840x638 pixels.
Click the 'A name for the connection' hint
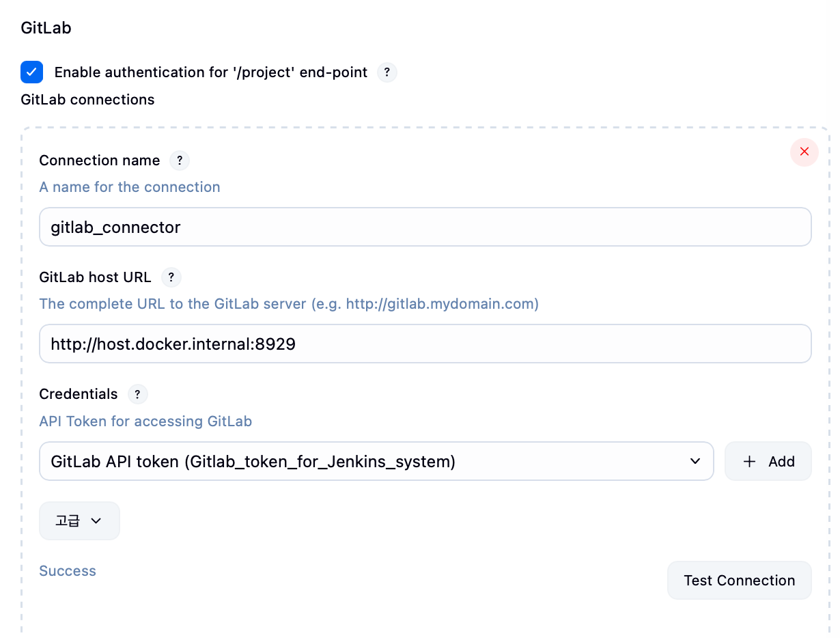tap(130, 187)
